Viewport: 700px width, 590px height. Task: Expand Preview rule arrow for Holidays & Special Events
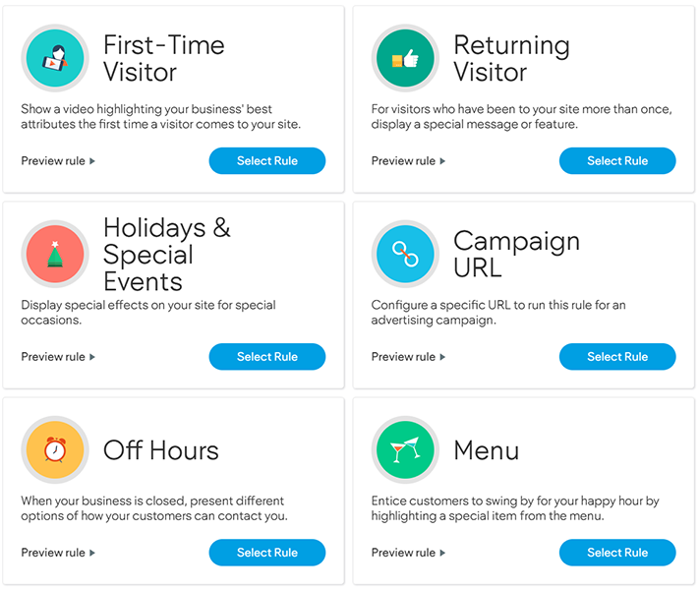(92, 357)
